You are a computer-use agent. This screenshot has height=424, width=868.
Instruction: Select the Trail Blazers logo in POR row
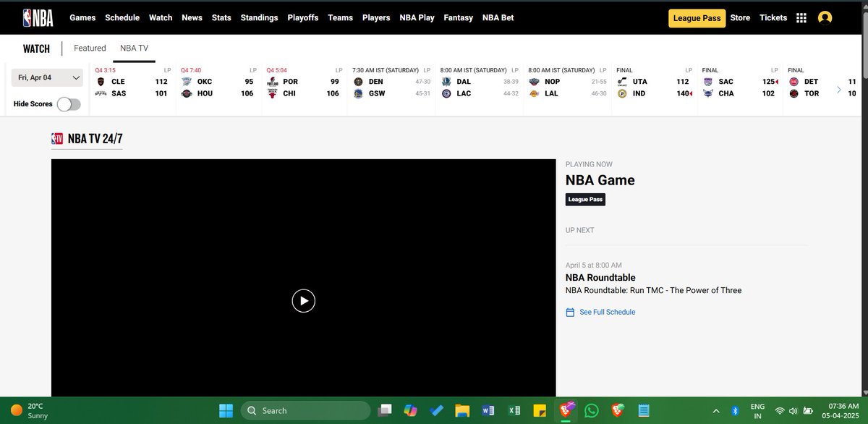tap(273, 82)
